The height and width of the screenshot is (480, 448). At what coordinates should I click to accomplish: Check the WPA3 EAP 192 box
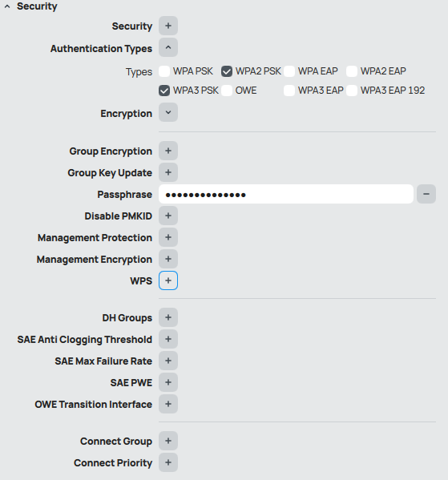coord(352,91)
